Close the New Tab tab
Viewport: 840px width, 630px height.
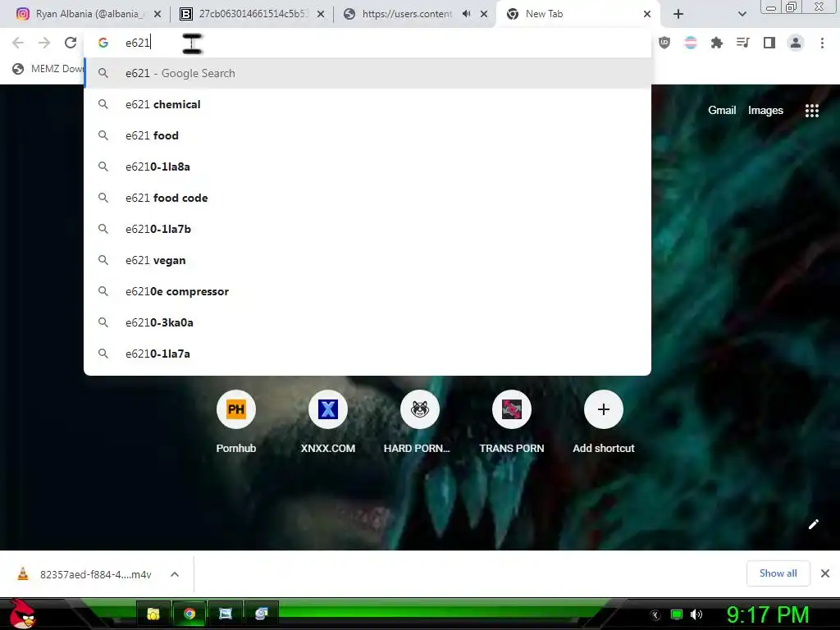647,14
